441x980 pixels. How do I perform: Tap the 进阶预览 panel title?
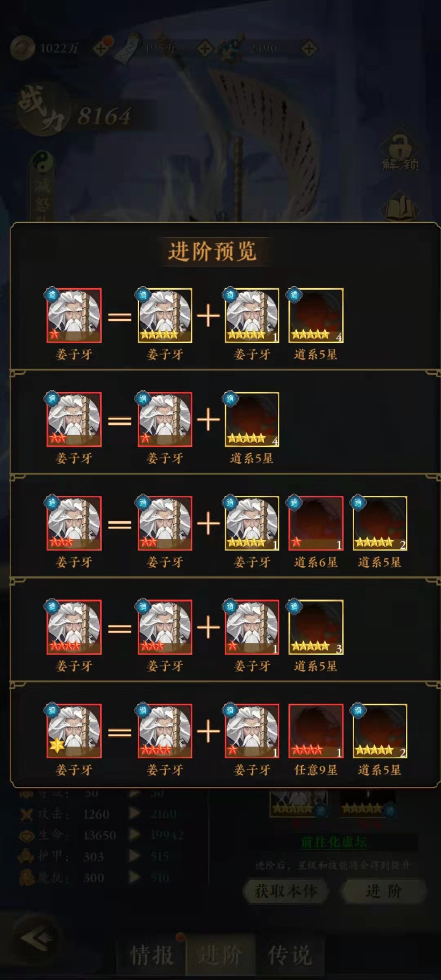tap(212, 251)
